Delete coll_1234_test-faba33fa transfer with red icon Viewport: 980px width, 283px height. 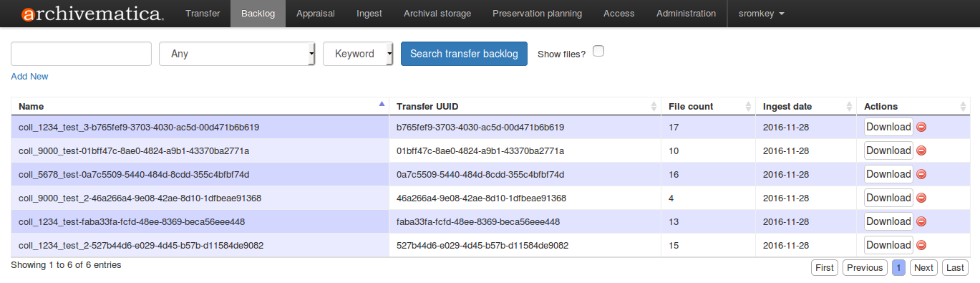pos(921,221)
